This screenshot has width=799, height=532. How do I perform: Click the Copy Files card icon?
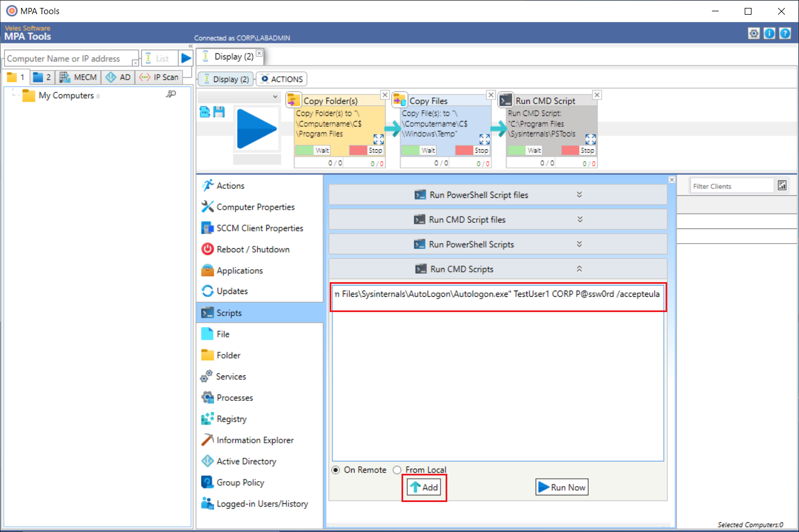400,100
